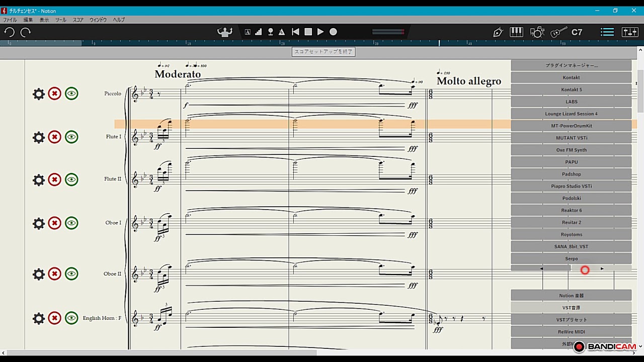Toggle Oboe II visibility eye

(x=71, y=274)
